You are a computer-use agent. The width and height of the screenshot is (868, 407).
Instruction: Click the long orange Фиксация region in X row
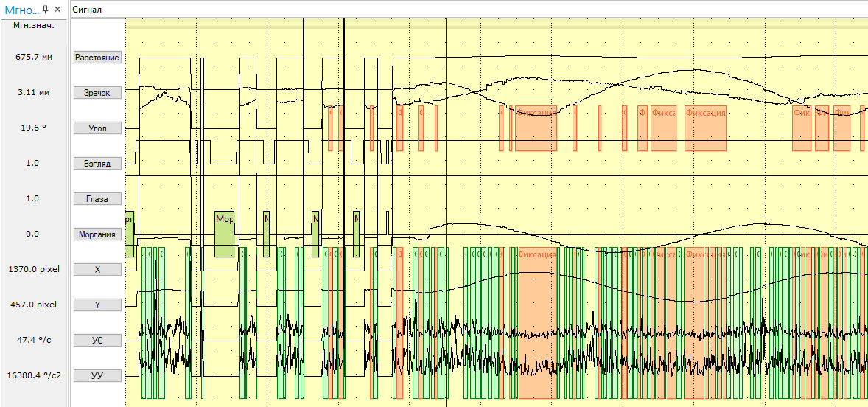tap(539, 323)
